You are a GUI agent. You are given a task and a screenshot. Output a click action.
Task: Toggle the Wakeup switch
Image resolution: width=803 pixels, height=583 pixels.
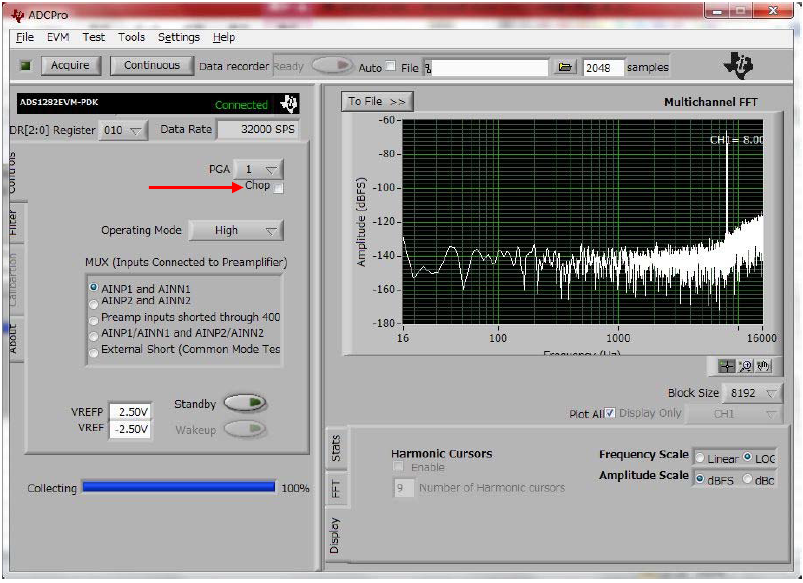click(x=246, y=429)
